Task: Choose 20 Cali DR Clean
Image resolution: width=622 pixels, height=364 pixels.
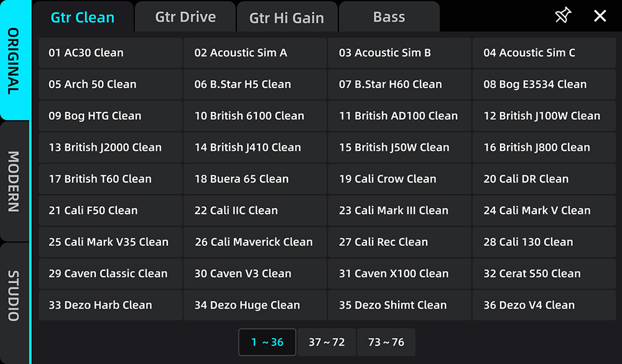Action: (544, 179)
